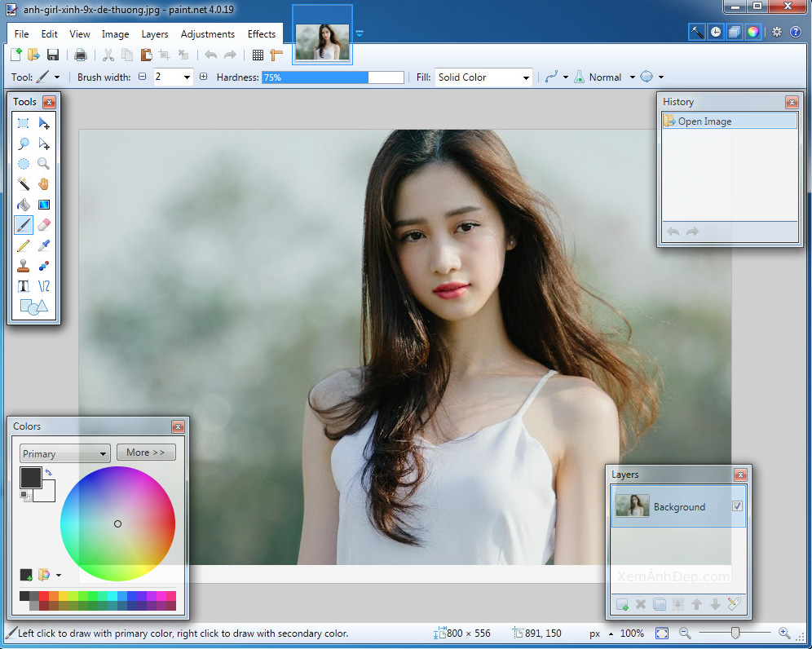Open the Adjustments menu
The width and height of the screenshot is (812, 649).
[x=207, y=34]
